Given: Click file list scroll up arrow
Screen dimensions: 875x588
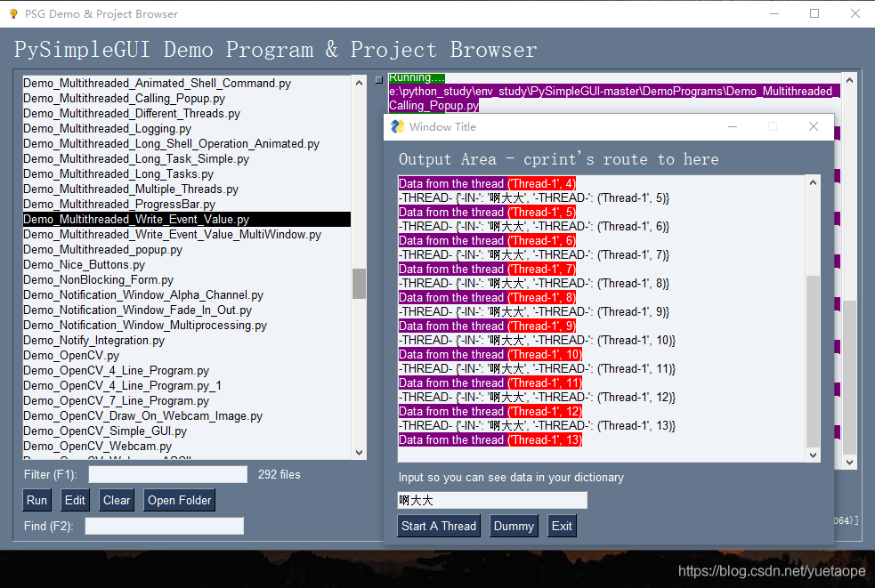Looking at the screenshot, I should click(x=360, y=83).
